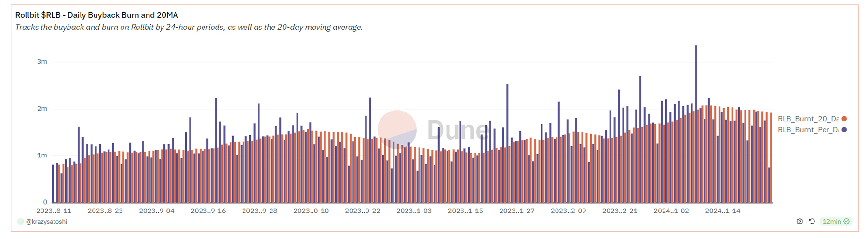
Task: Click the x-axis label 2023..0-10
Action: (311, 211)
